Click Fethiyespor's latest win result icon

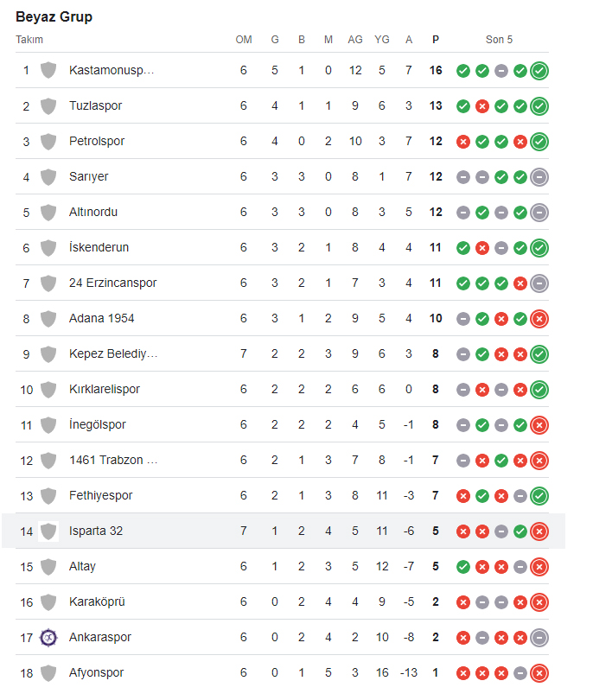(539, 495)
